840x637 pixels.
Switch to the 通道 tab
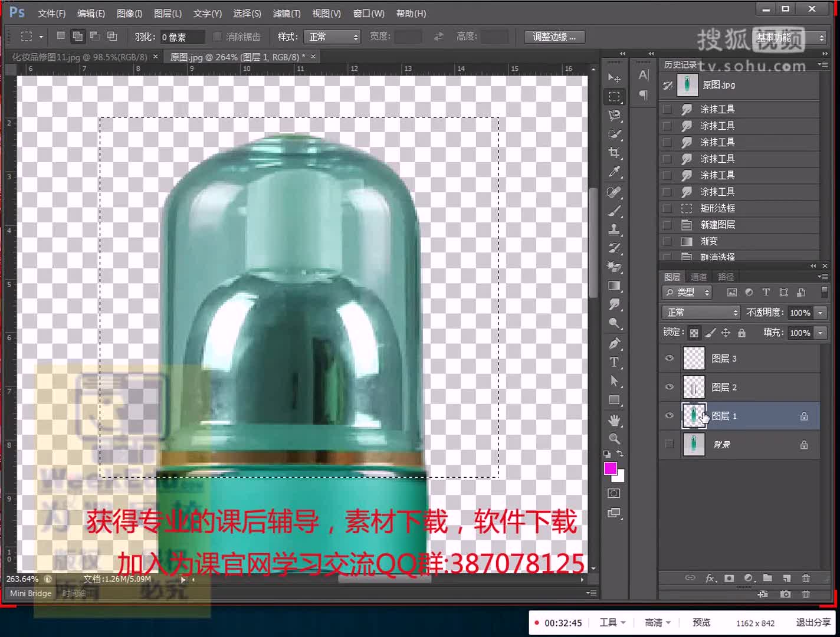point(698,277)
